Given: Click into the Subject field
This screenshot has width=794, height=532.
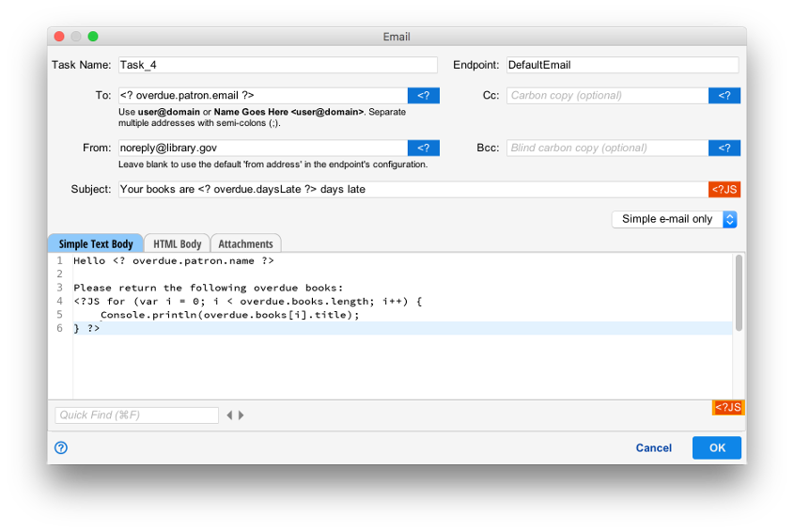Looking at the screenshot, I should (x=413, y=190).
